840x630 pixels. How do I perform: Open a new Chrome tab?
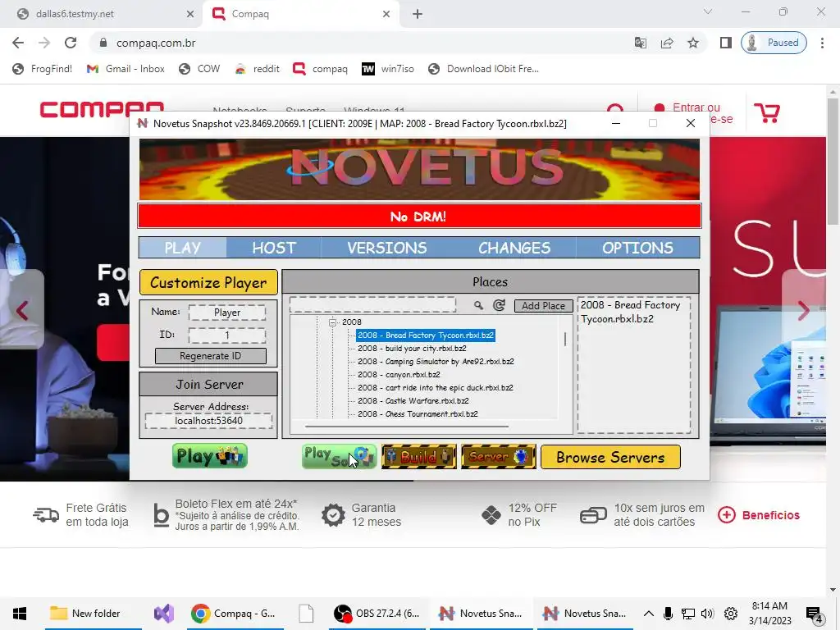(x=418, y=14)
